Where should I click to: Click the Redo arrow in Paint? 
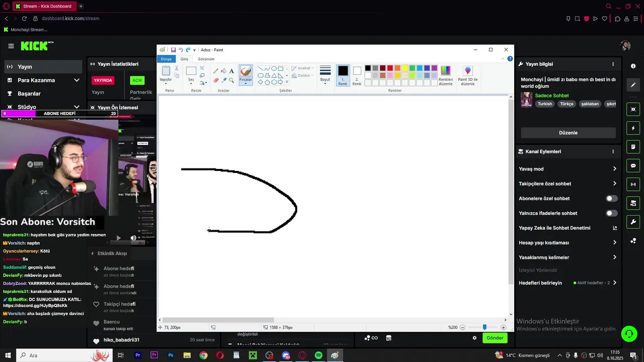(188, 50)
